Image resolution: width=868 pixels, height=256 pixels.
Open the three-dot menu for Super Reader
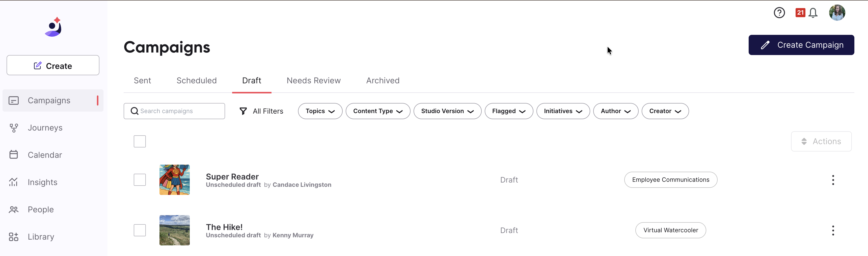click(x=833, y=180)
